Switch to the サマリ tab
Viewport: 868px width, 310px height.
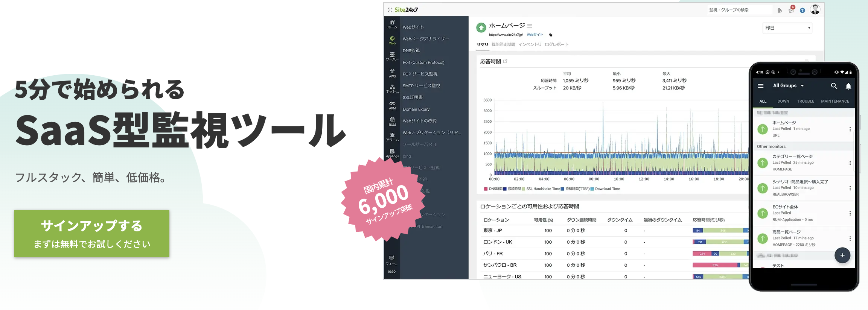[482, 44]
